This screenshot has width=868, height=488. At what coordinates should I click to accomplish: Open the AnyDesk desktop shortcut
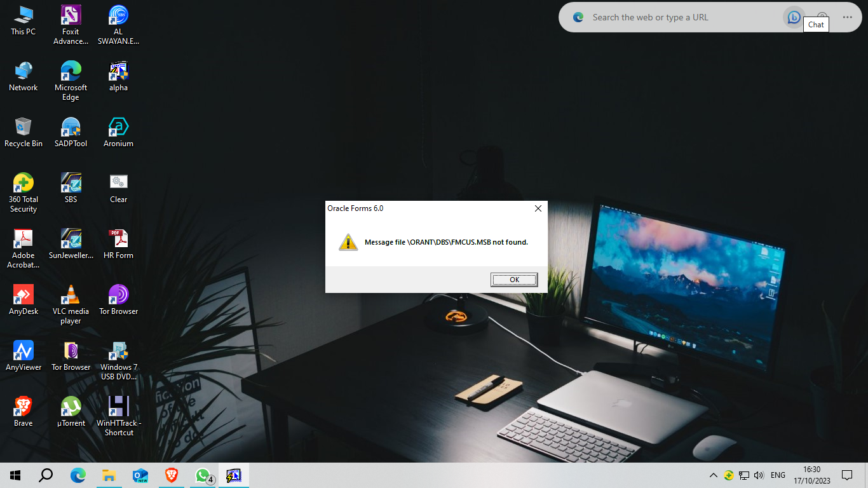click(x=24, y=295)
